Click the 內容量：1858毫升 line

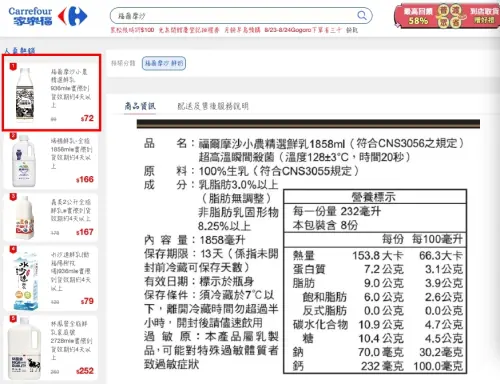[195, 240]
